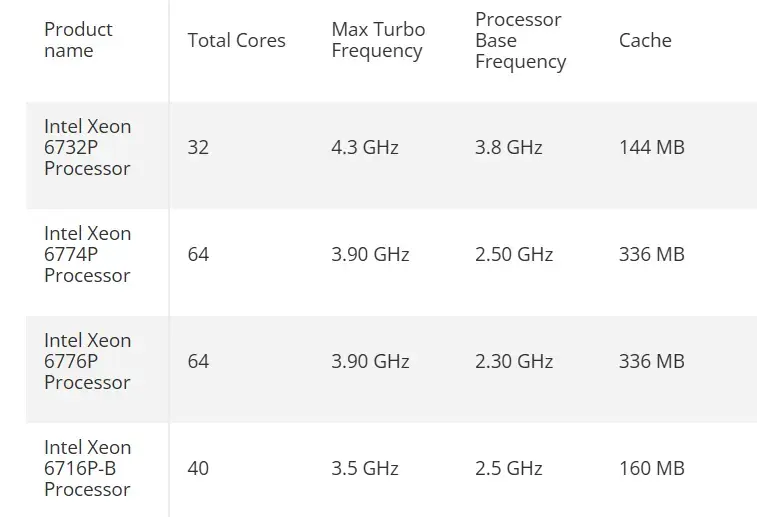Click the 3.5 GHz turbo frequency cell
757x517 pixels.
tap(365, 468)
